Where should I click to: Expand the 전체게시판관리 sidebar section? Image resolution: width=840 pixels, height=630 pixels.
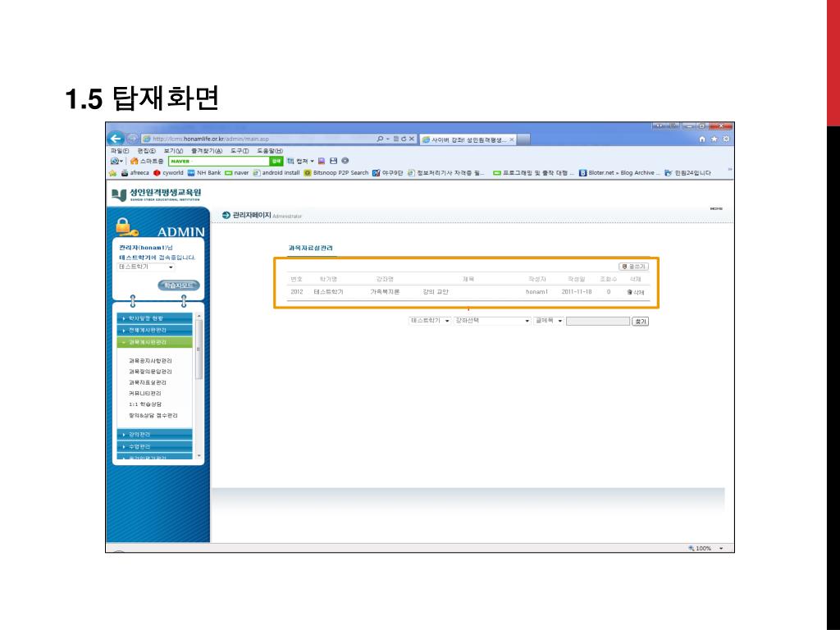[154, 330]
